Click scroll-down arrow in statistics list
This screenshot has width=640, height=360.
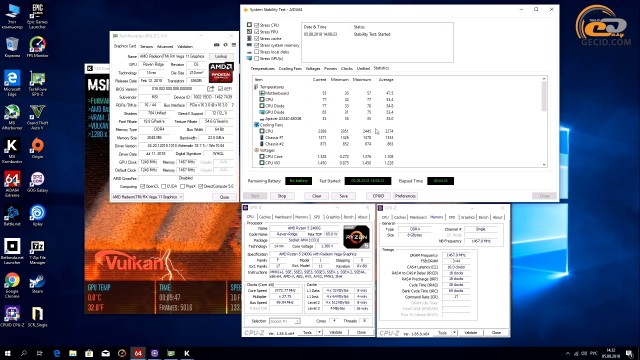coord(544,164)
